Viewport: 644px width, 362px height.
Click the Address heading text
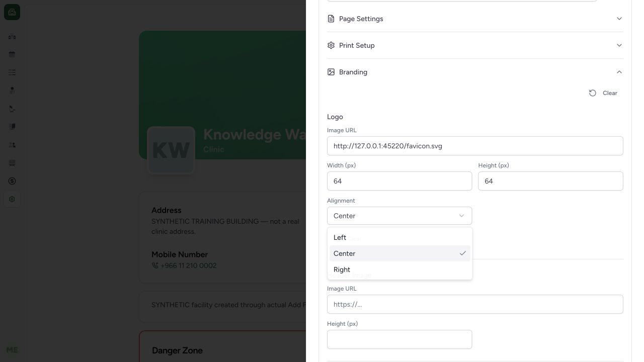166,210
